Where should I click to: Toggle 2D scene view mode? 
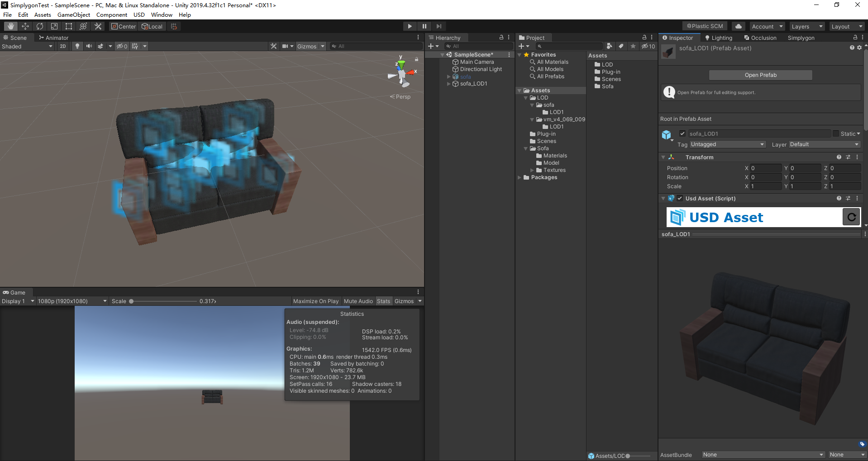tap(63, 46)
